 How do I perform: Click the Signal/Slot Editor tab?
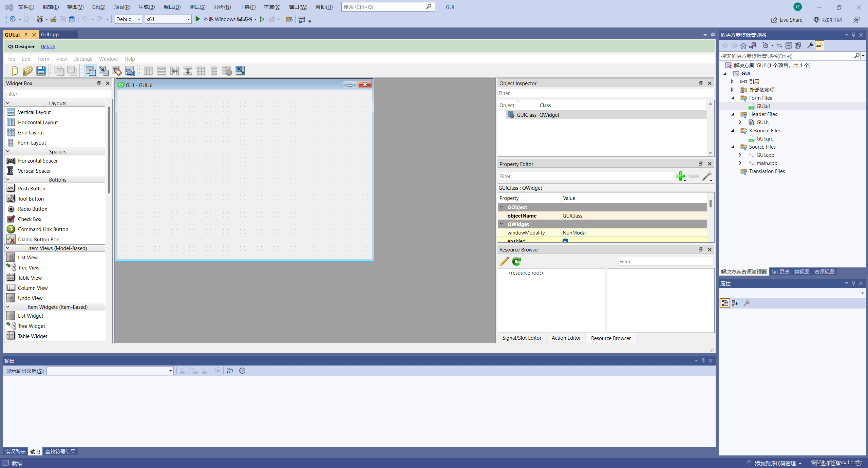click(x=522, y=338)
